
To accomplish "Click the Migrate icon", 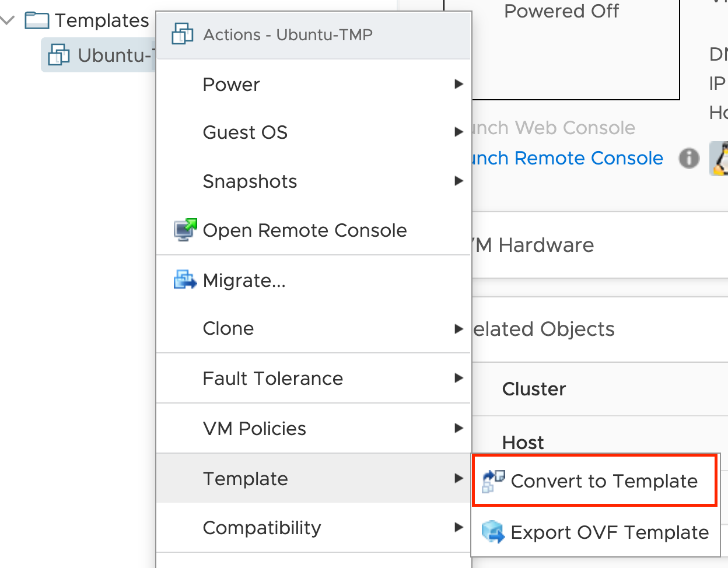I will [x=185, y=281].
